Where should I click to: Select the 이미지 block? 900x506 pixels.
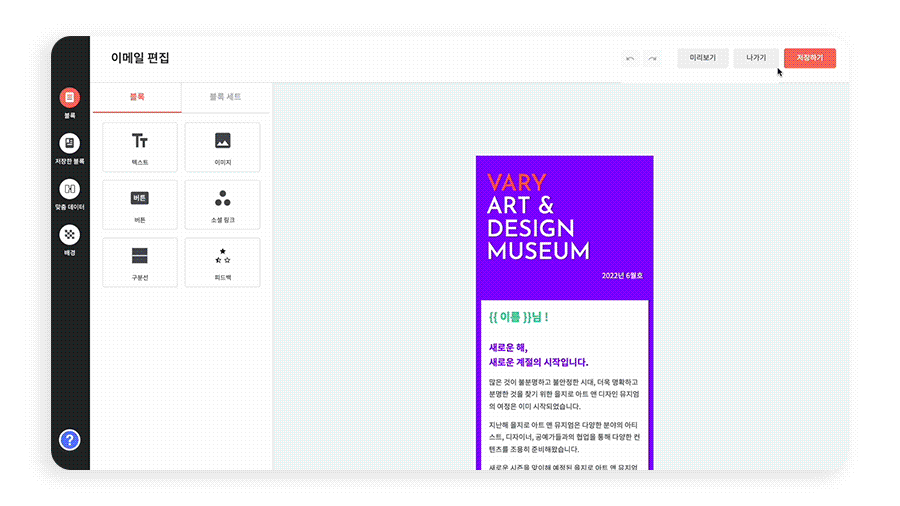(223, 147)
